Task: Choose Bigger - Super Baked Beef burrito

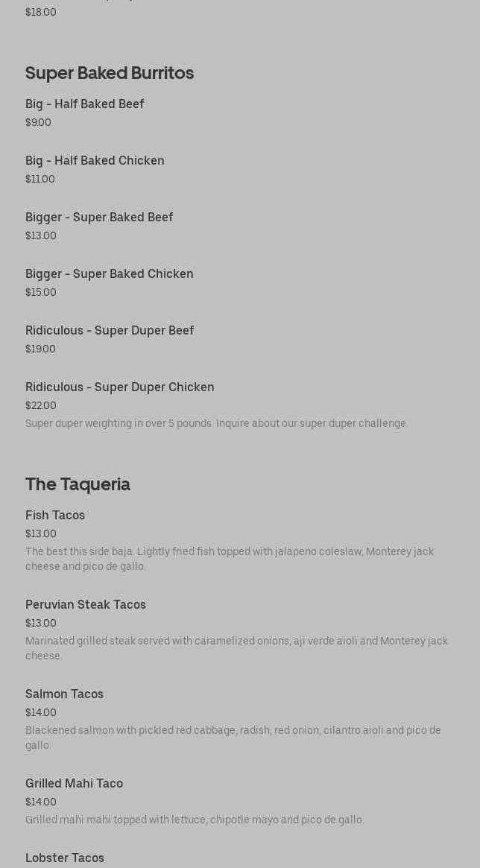Action: pos(99,218)
